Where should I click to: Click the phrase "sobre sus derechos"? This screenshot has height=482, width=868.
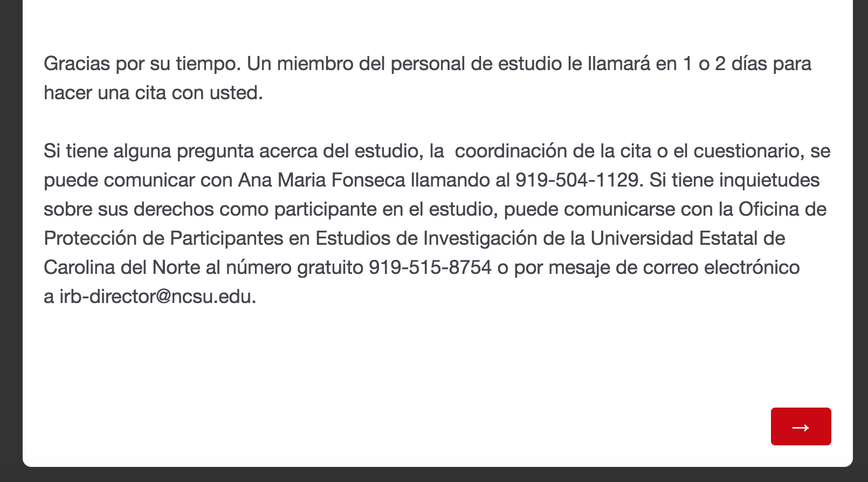[129, 209]
